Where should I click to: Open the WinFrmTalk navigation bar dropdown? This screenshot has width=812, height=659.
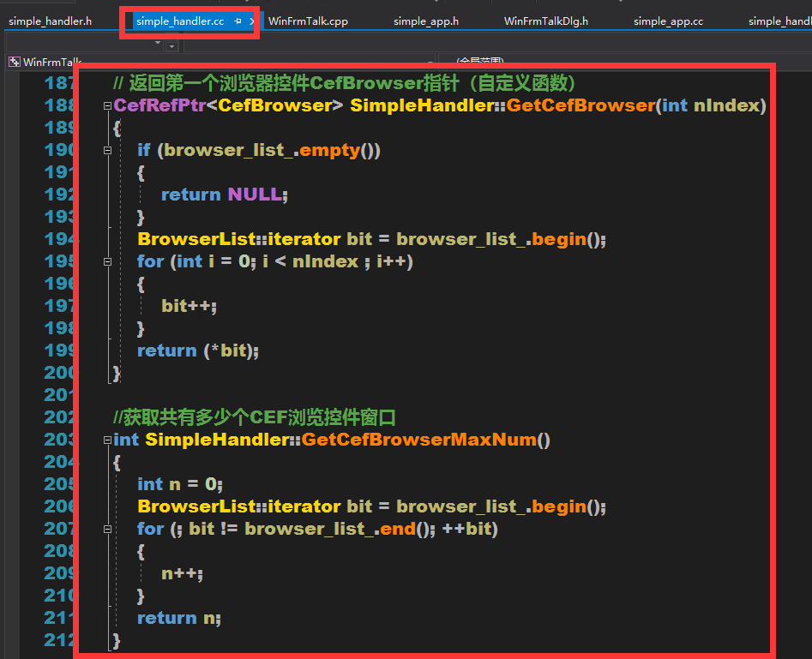(431, 63)
